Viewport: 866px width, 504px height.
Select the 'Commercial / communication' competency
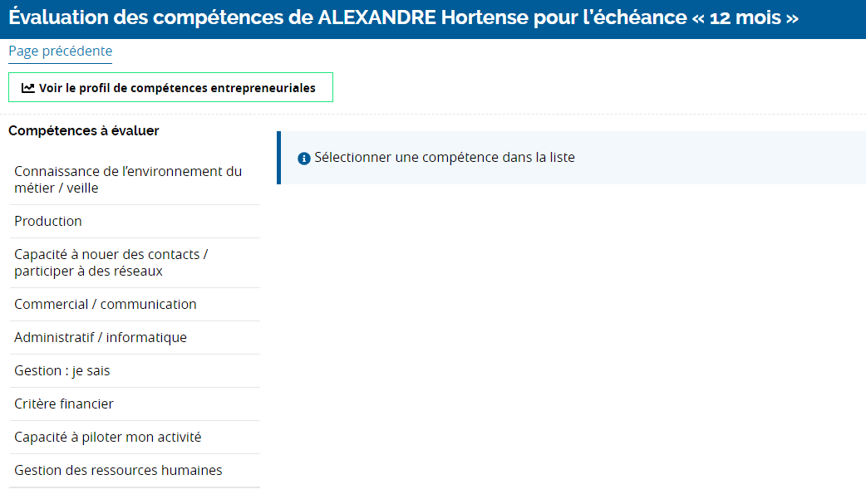pos(105,304)
